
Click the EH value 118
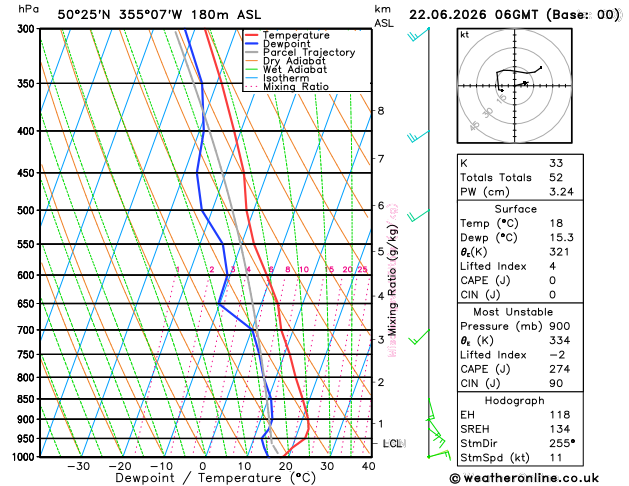[560, 415]
